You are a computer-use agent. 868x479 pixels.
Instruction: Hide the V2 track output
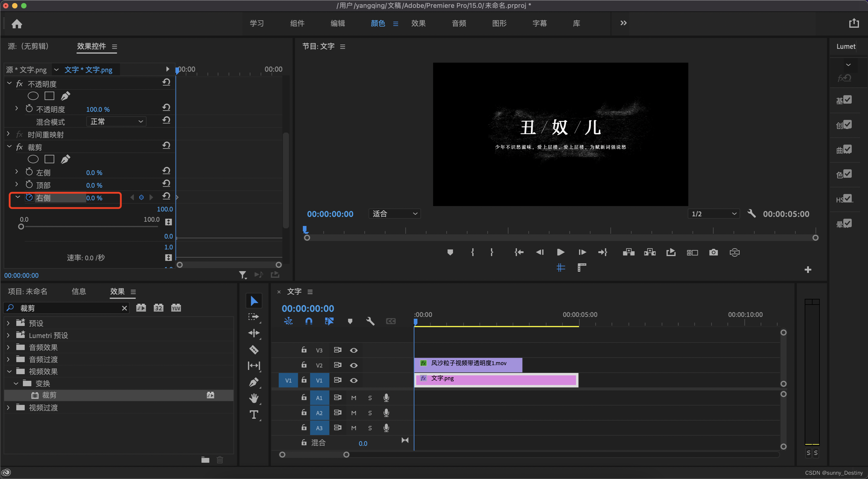(354, 365)
